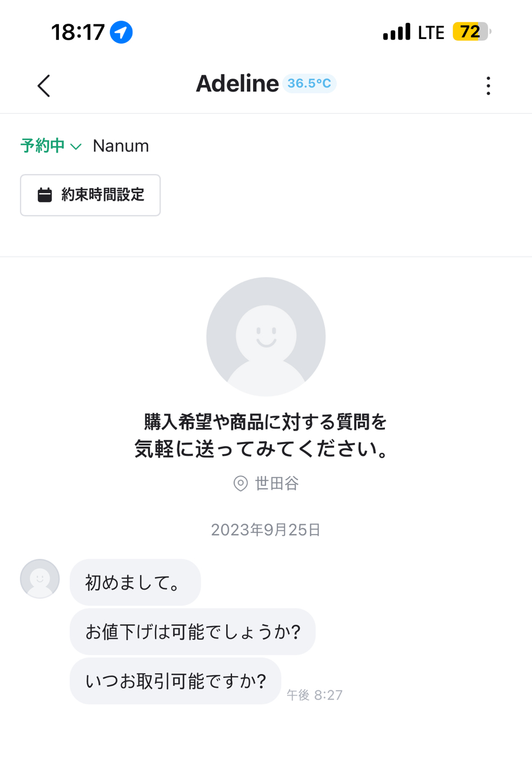The width and height of the screenshot is (532, 779).
Task: Tap the back arrow icon
Action: (44, 85)
